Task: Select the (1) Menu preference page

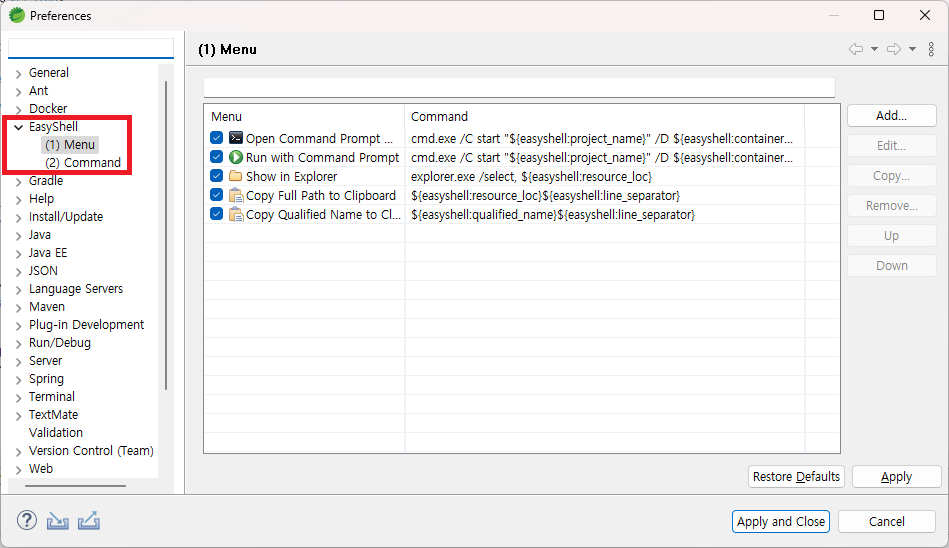Action: pyautogui.click(x=70, y=145)
